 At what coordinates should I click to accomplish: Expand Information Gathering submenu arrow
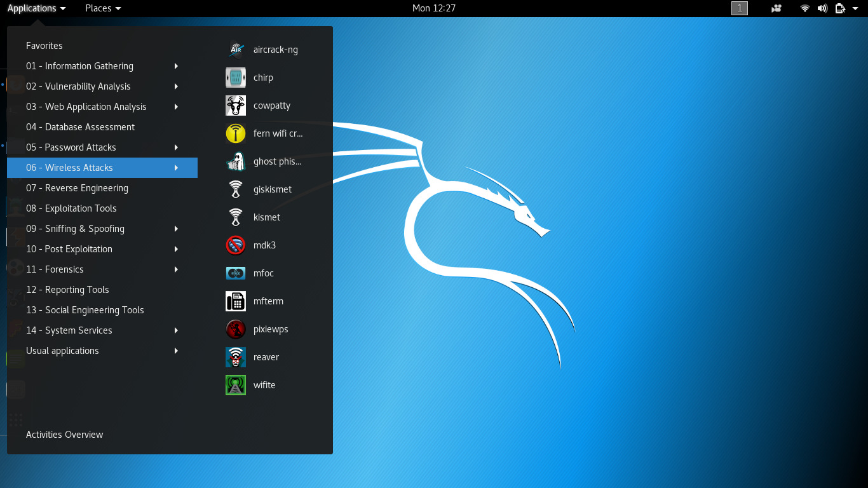pyautogui.click(x=176, y=66)
